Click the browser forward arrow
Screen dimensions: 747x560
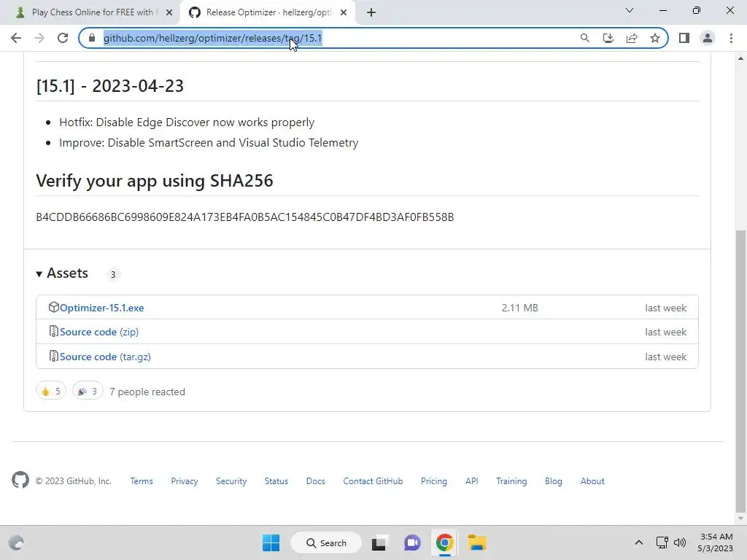pos(39,38)
